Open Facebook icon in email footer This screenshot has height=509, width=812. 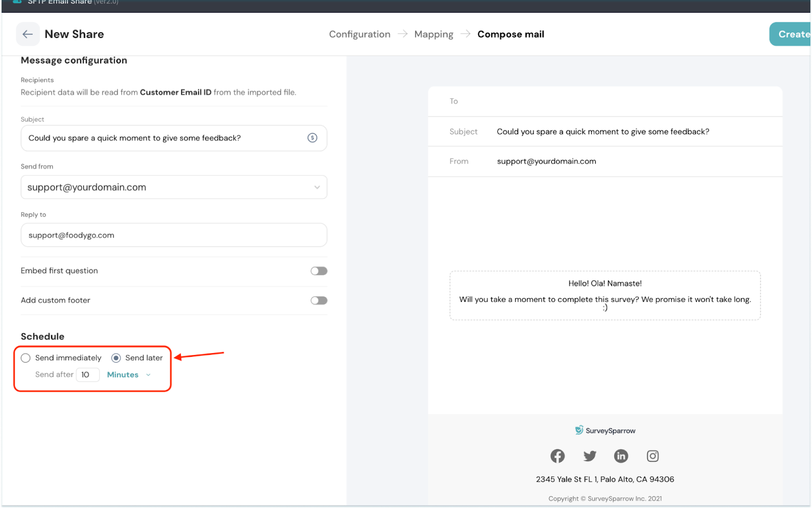point(557,456)
